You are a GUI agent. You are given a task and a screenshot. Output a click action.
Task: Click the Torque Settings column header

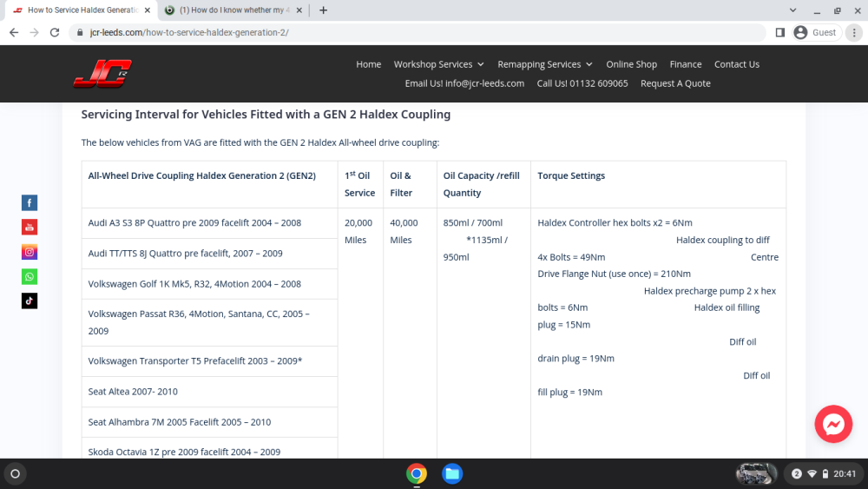pos(658,184)
